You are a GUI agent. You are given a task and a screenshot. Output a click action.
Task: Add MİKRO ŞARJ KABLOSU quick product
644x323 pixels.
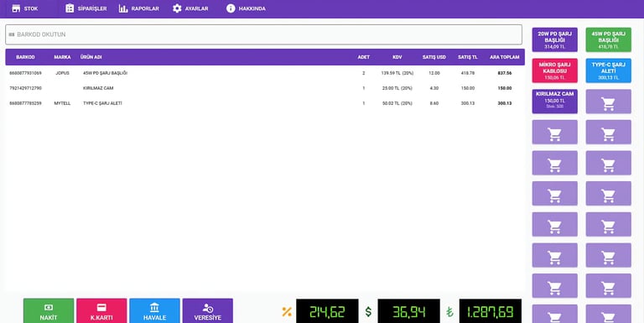point(554,70)
